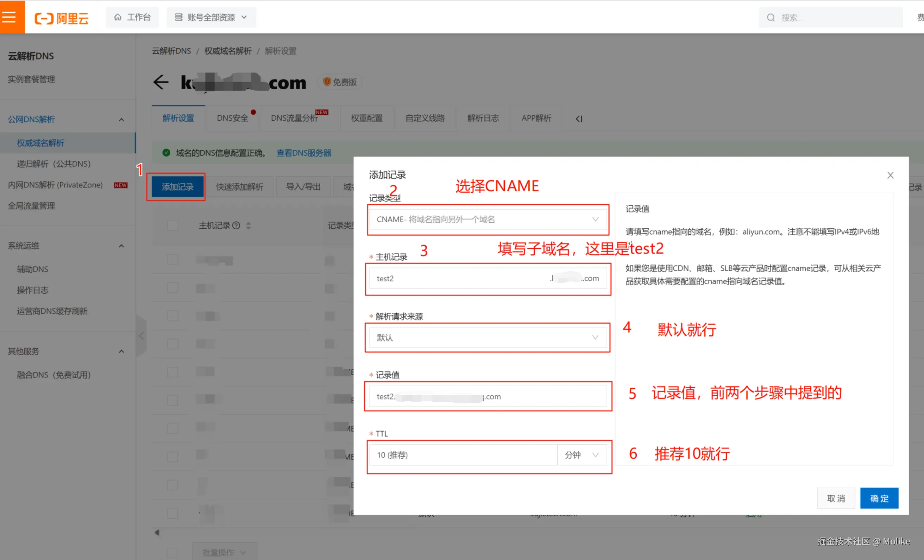Check the select-all checkbox in table header
The image size is (924, 560).
[x=172, y=225]
